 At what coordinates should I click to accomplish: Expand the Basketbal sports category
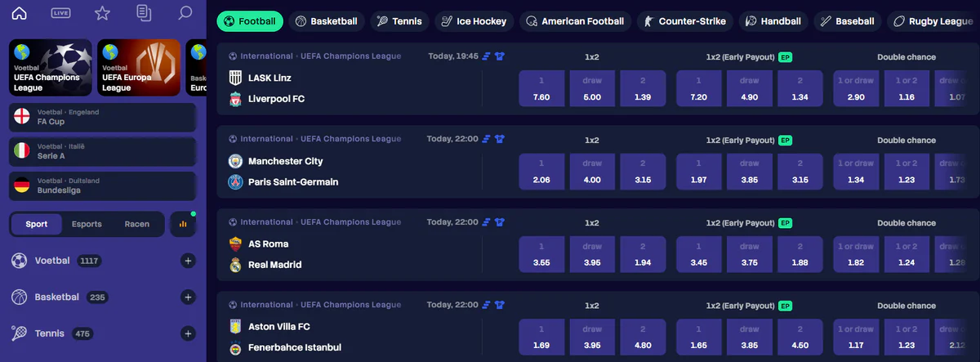coord(188,297)
